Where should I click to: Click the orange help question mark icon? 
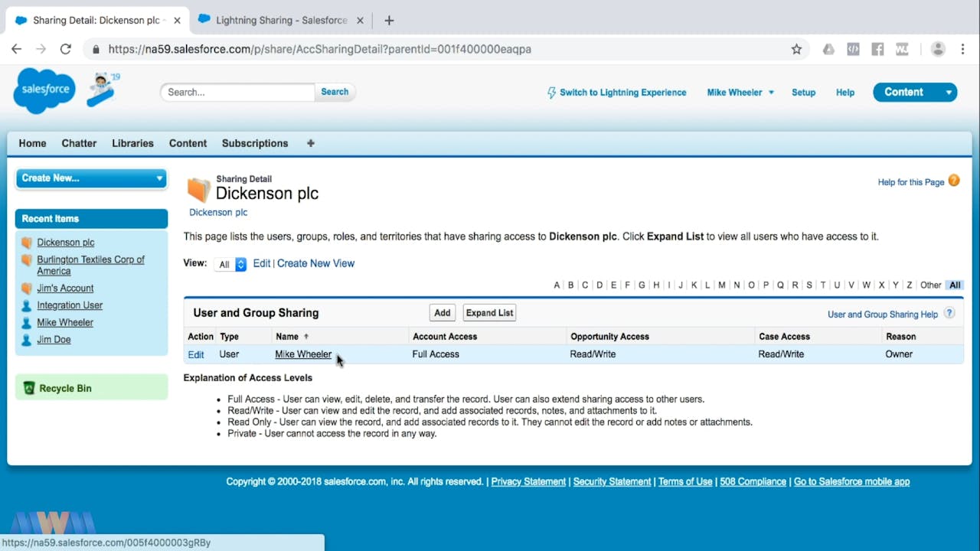click(x=954, y=181)
